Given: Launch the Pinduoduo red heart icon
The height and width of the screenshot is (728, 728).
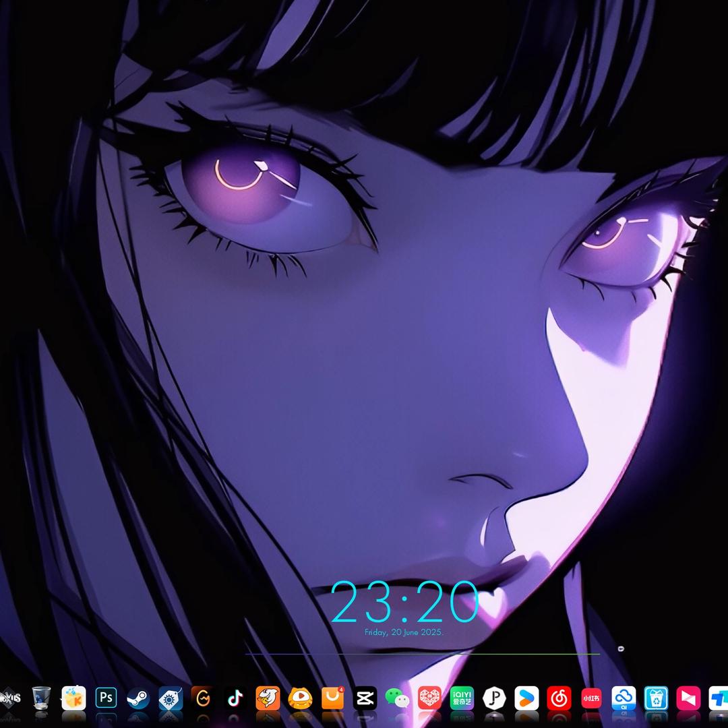Looking at the screenshot, I should pyautogui.click(x=429, y=698).
